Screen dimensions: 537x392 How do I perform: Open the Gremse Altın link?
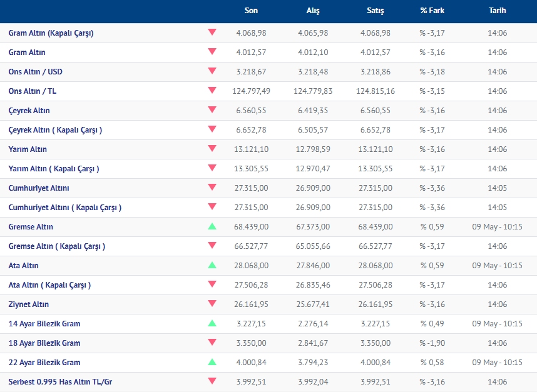point(31,227)
